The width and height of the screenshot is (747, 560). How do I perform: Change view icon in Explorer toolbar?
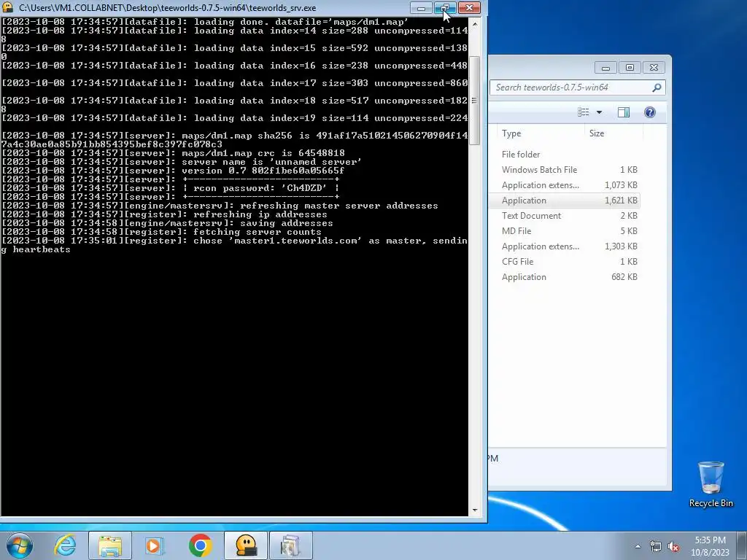point(583,112)
